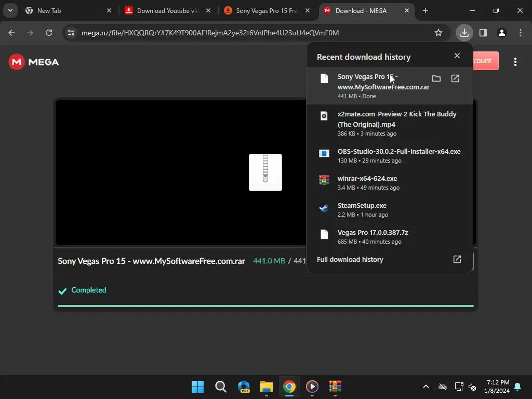Viewport: 532px width, 399px height.
Task: Click the network display tray icon
Action: [x=459, y=387]
